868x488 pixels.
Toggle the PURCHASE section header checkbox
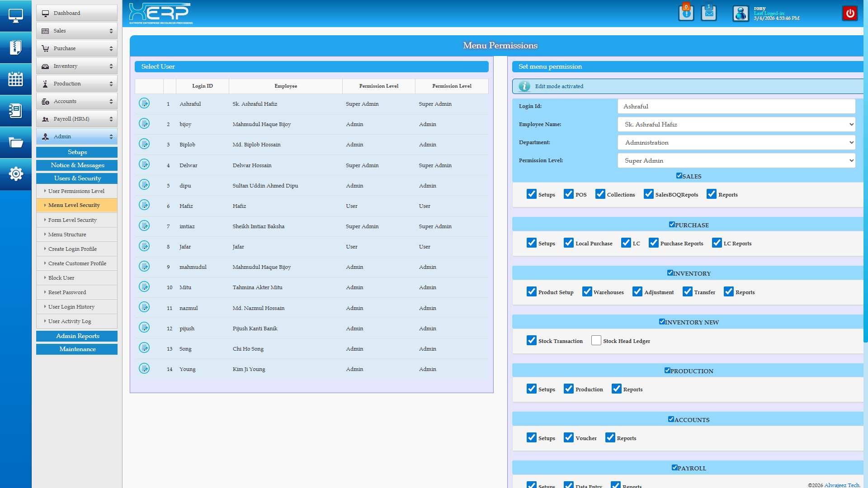[672, 225]
